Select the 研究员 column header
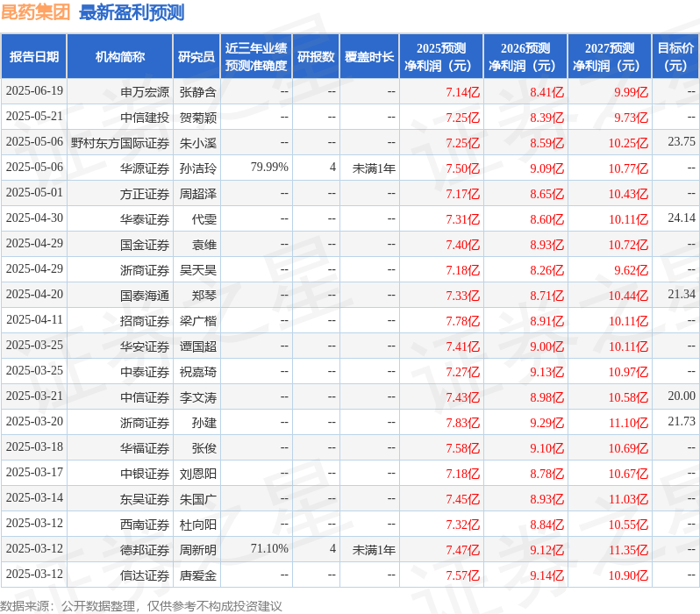This screenshot has height=614, width=700. tap(196, 56)
